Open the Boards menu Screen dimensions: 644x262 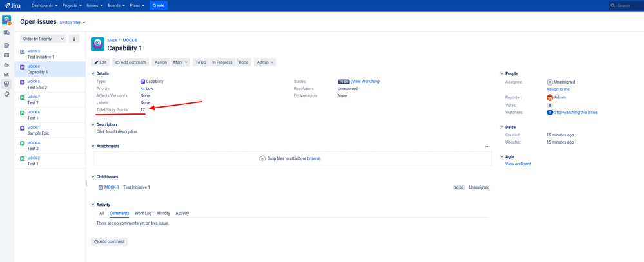pyautogui.click(x=117, y=6)
